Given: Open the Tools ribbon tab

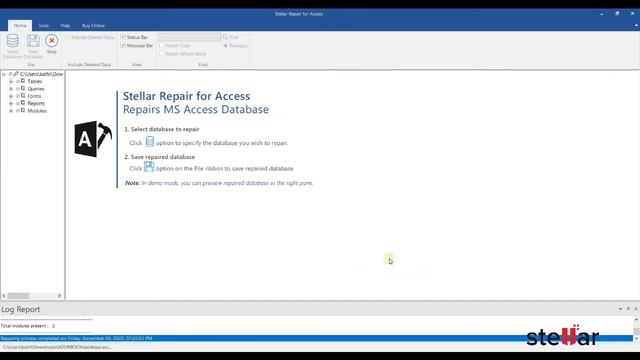Looking at the screenshot, I should pos(44,25).
